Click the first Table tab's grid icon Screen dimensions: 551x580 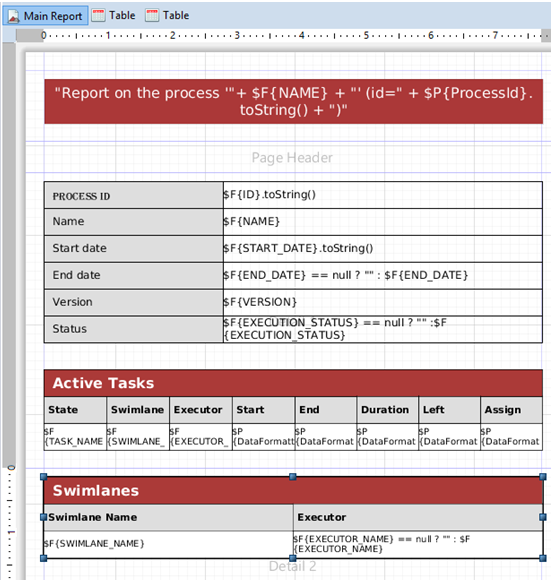98,16
